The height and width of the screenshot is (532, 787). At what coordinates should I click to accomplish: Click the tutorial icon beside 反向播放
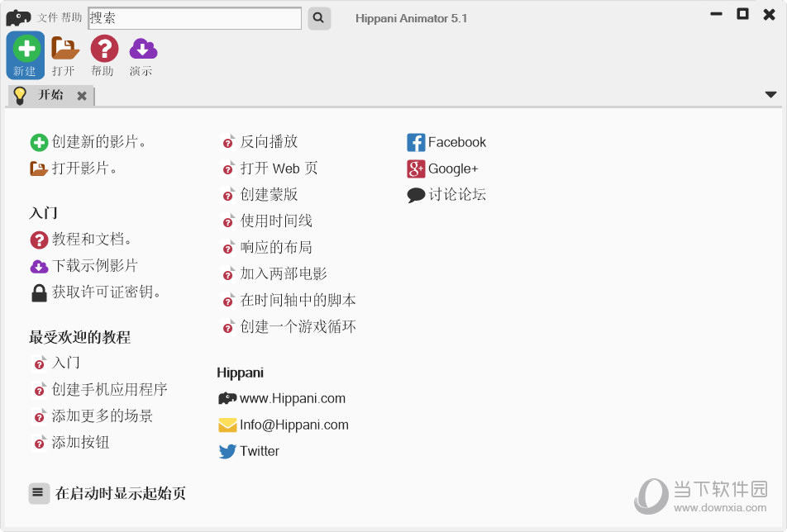tap(228, 142)
